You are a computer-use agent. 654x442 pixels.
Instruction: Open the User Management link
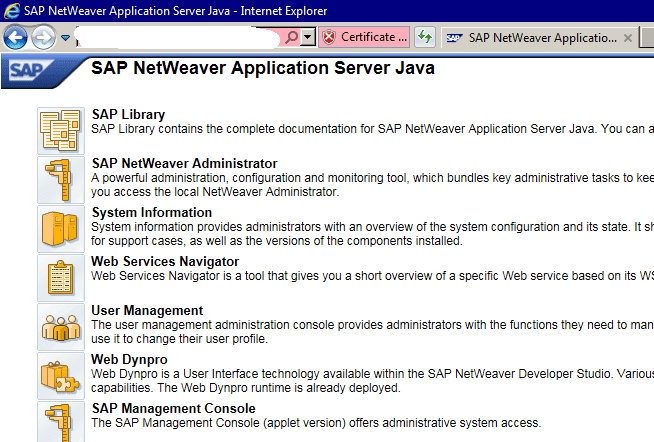[147, 311]
